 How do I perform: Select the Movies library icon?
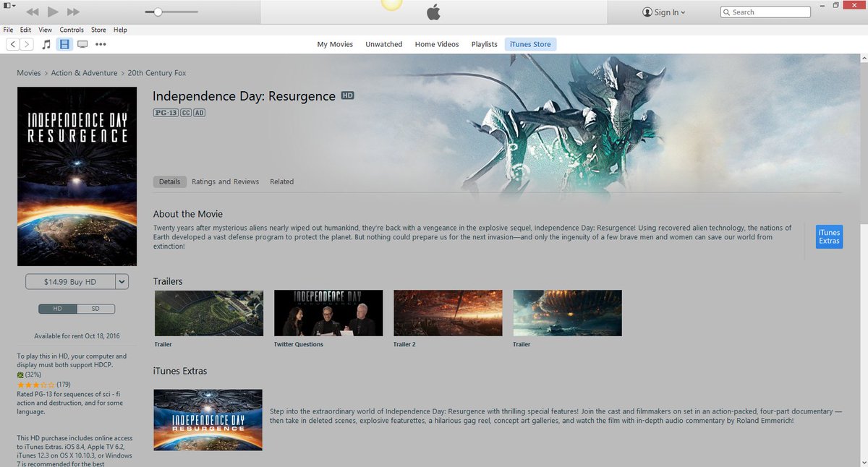64,44
